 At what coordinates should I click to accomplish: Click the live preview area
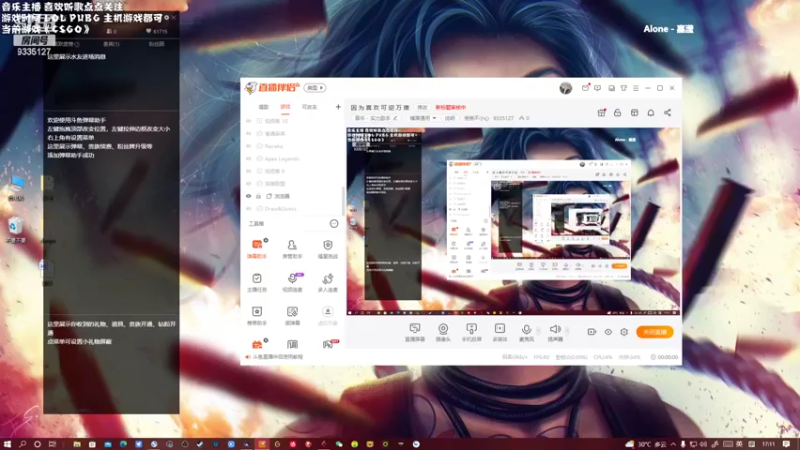coord(513,221)
